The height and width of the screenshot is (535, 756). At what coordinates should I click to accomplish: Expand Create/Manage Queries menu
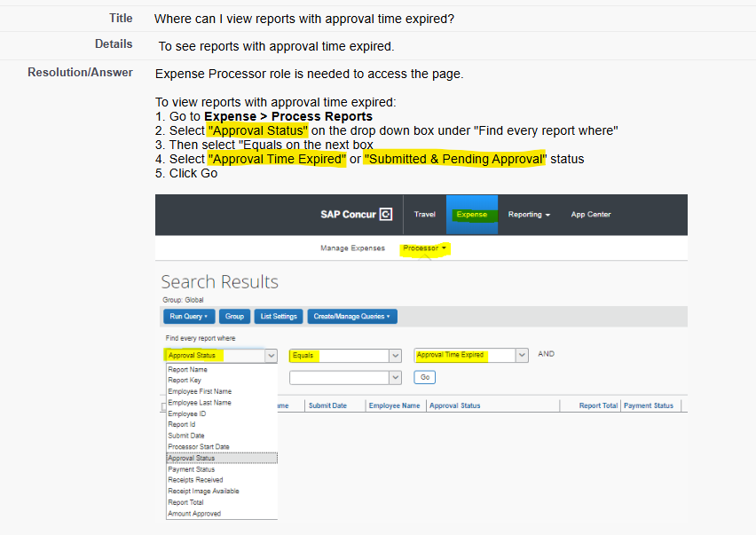pos(352,316)
